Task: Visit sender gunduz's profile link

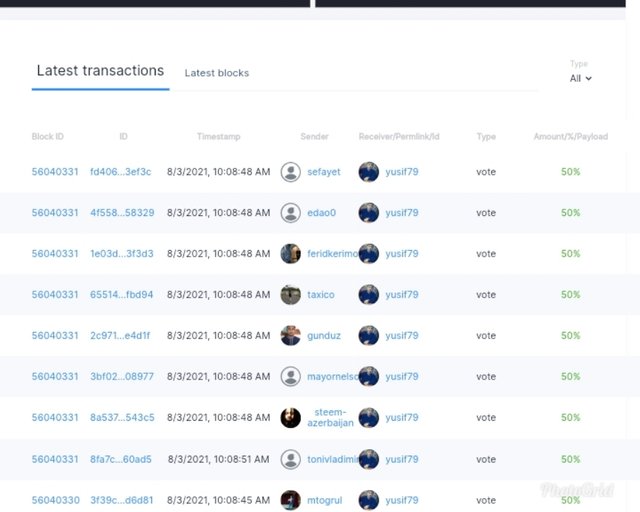Action: pyautogui.click(x=324, y=335)
